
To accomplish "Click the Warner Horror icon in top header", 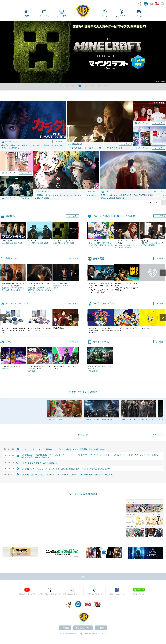I will (x=152, y=4).
